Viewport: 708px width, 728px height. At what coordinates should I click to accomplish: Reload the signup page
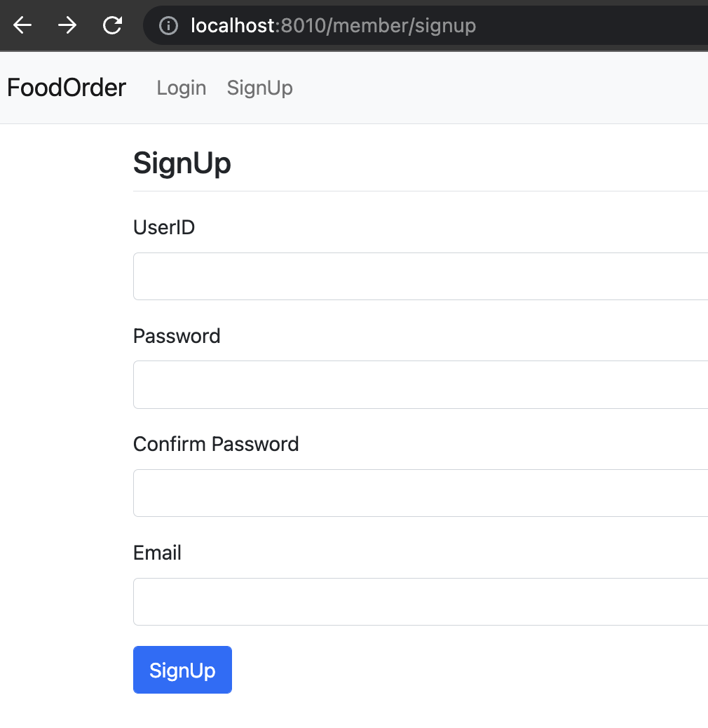click(112, 25)
